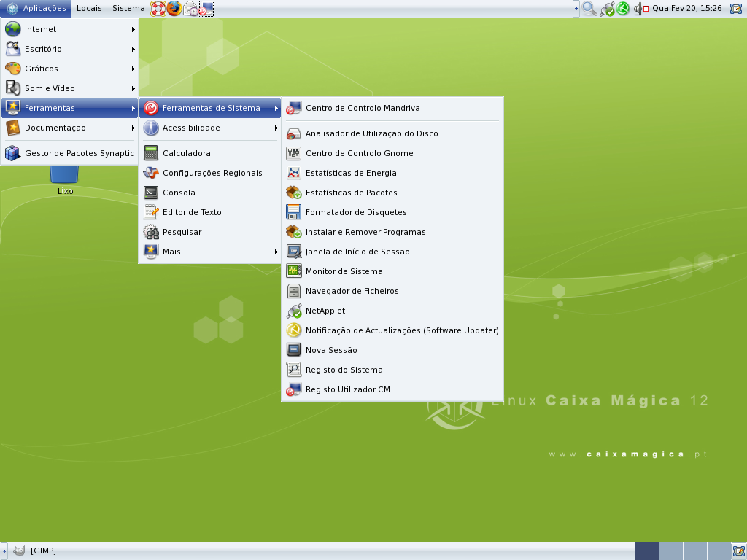747x560 pixels.
Task: Open Notificação de Actualizações (Software Updater)
Action: click(392, 330)
